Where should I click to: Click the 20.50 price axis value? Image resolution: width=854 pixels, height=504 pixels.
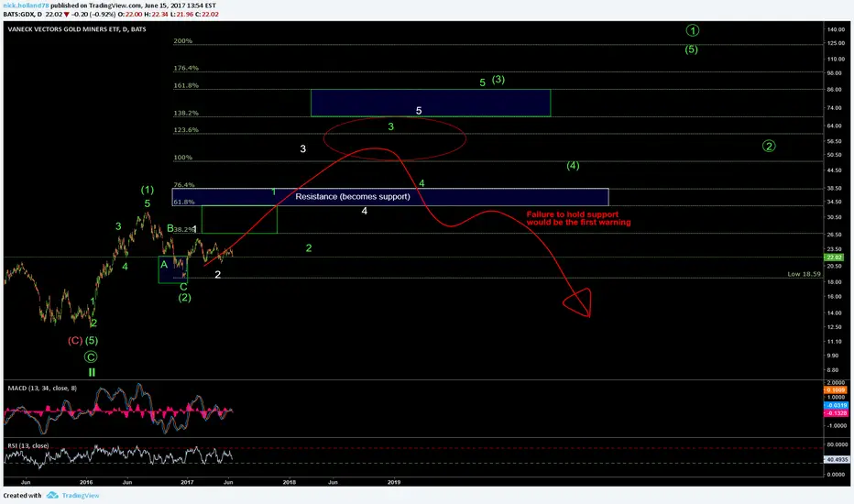point(834,266)
